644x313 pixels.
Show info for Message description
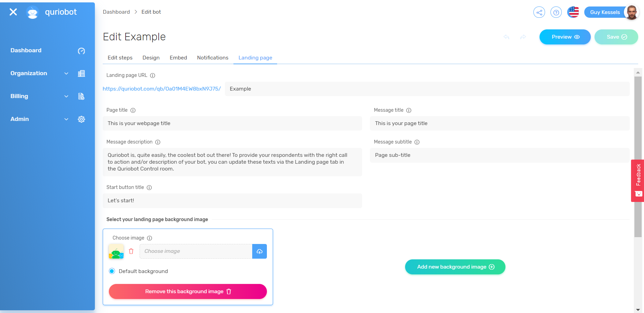158,142
